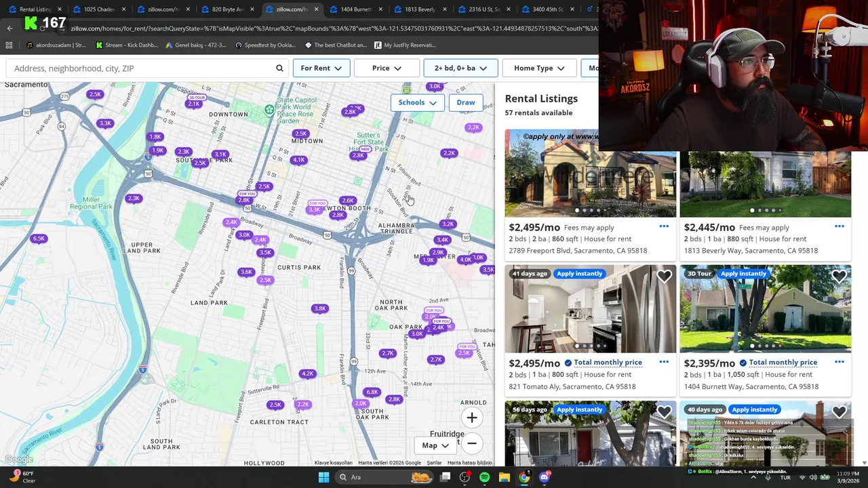Open Klavye kısayolları link on the map

coord(333,463)
